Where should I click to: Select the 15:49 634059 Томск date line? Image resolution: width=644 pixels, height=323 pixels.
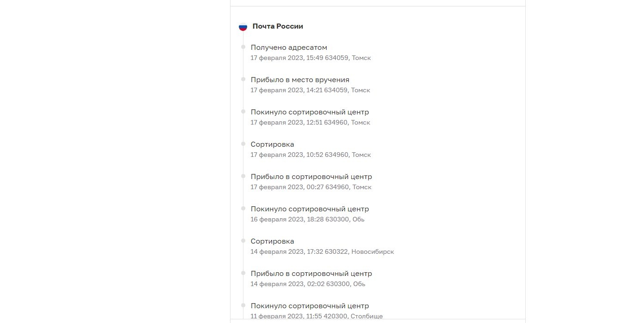click(x=310, y=58)
